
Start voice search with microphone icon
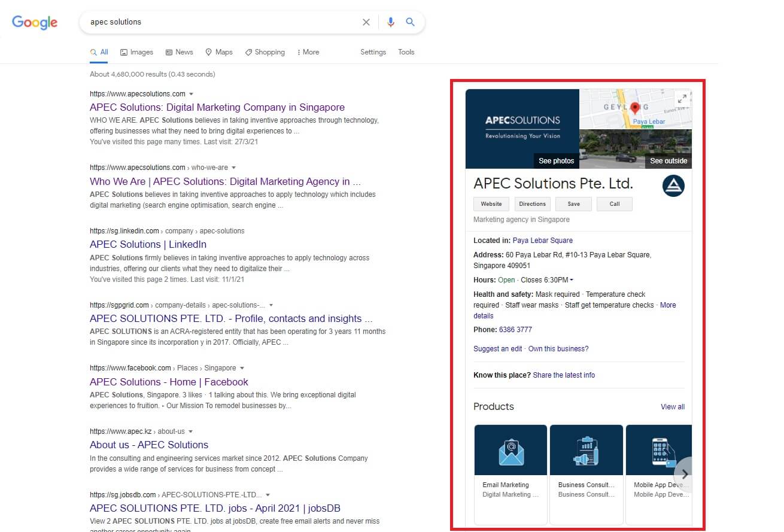(391, 22)
